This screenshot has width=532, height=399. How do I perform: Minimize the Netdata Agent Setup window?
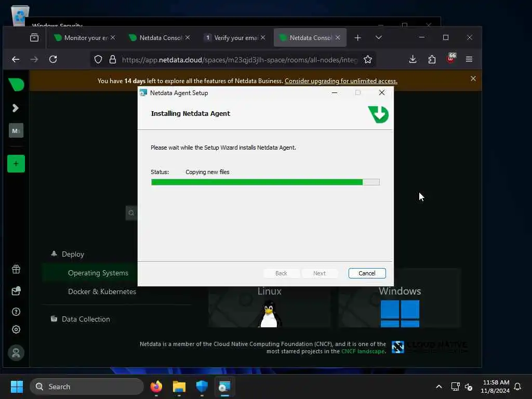[x=334, y=92]
